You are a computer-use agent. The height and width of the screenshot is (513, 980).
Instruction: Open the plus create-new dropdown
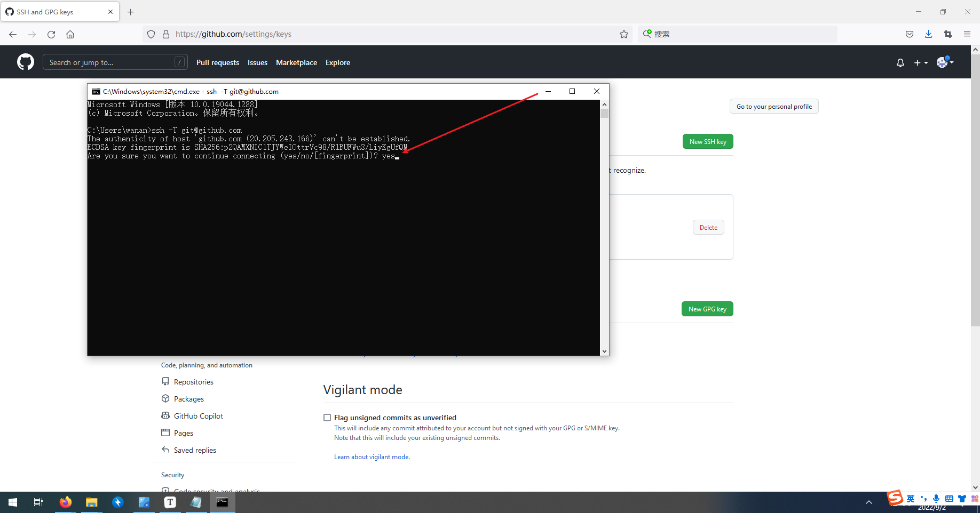click(921, 63)
